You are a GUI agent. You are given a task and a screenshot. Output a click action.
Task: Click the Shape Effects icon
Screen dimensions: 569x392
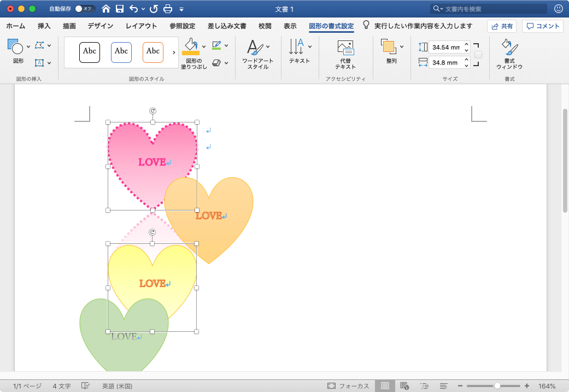coord(216,63)
